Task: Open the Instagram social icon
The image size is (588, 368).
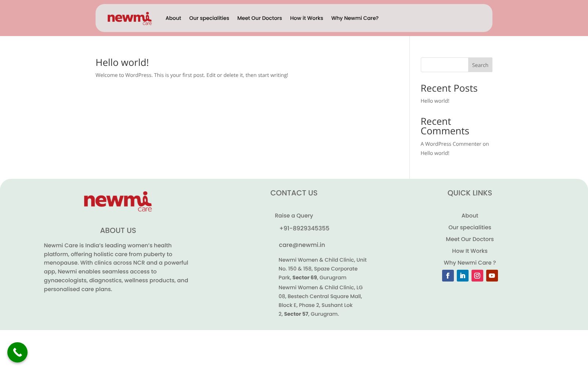Action: pyautogui.click(x=477, y=276)
